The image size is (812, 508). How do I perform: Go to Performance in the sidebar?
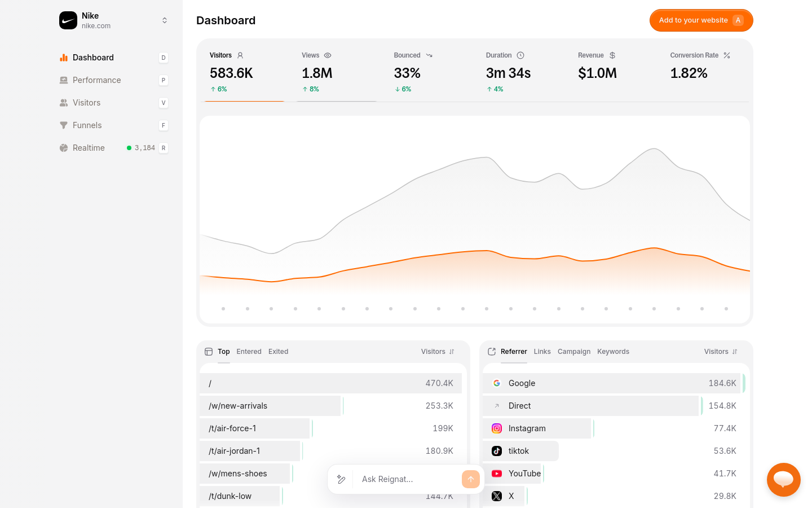point(114,80)
